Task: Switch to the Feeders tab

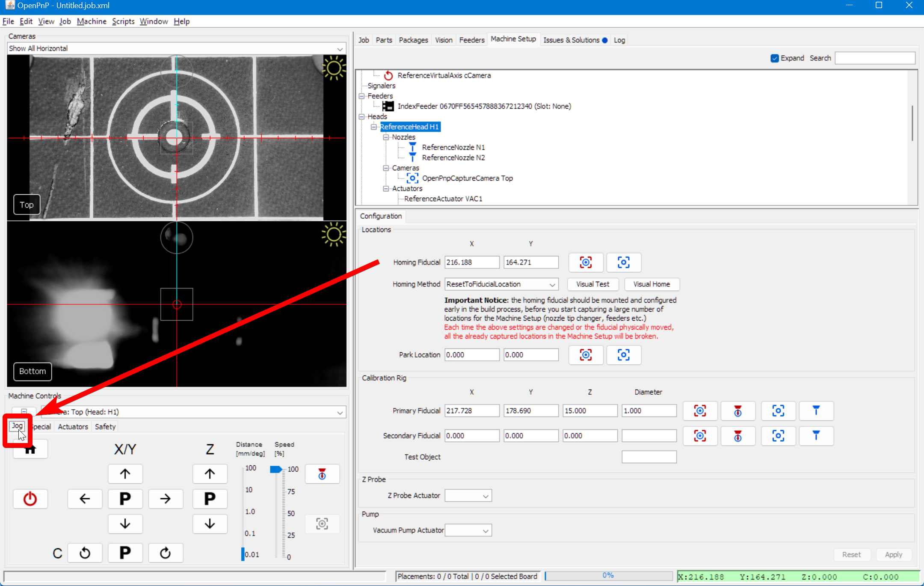Action: [x=471, y=40]
